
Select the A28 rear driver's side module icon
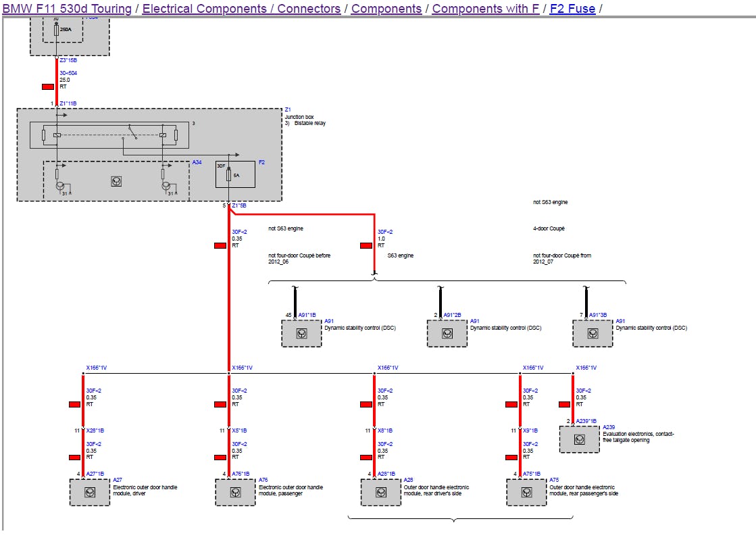[380, 492]
